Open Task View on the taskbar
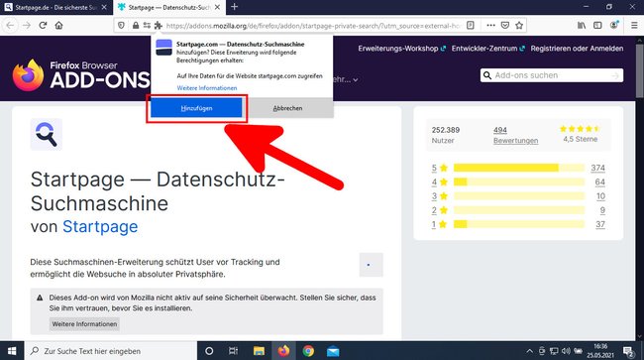Viewport: 644px width, 360px height. tap(233, 351)
